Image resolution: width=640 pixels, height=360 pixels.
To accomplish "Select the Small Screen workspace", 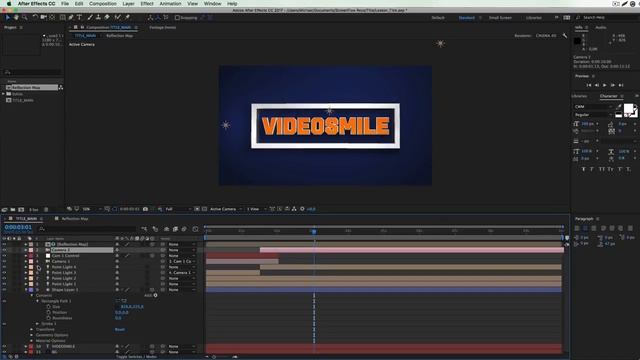I will [x=500, y=18].
